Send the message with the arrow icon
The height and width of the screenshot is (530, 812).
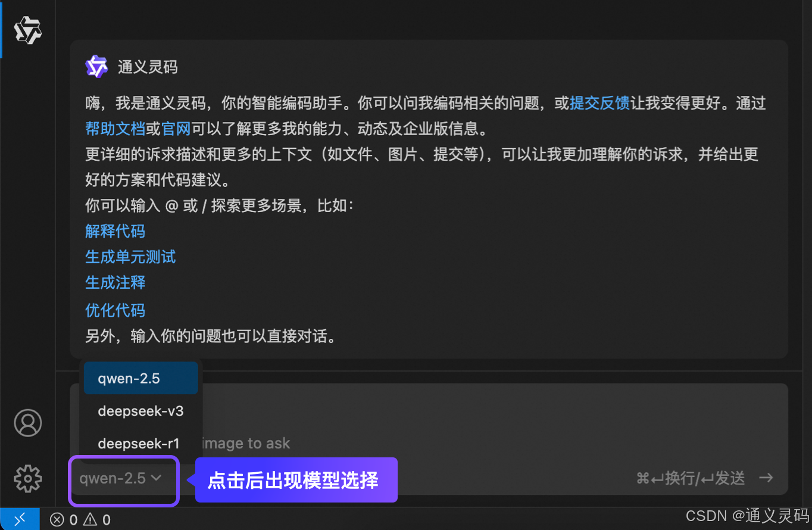pos(766,478)
